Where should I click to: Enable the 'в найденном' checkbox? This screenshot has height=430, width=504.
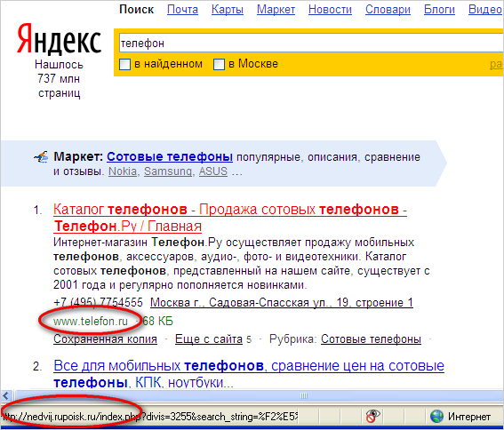[x=124, y=64]
